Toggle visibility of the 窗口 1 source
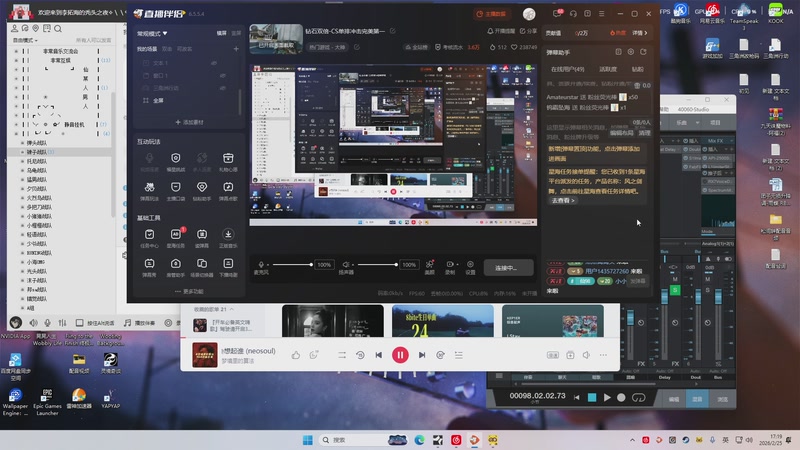Viewport: 800px width, 450px height. coord(223,76)
